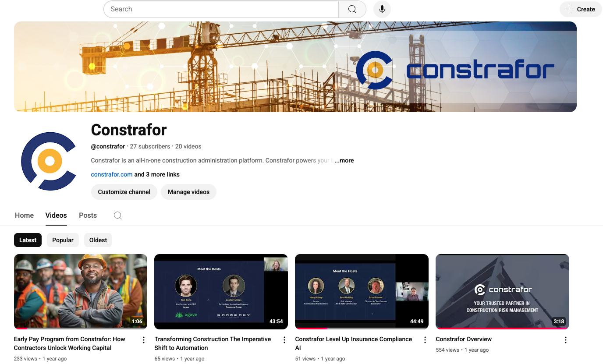The height and width of the screenshot is (364, 603).
Task: Open options menu for Constrafor Overview video
Action: click(566, 340)
